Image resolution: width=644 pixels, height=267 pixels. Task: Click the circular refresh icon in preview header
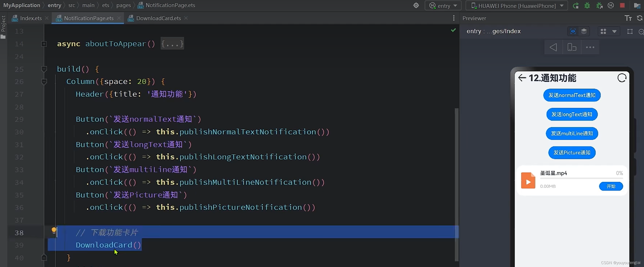(622, 78)
